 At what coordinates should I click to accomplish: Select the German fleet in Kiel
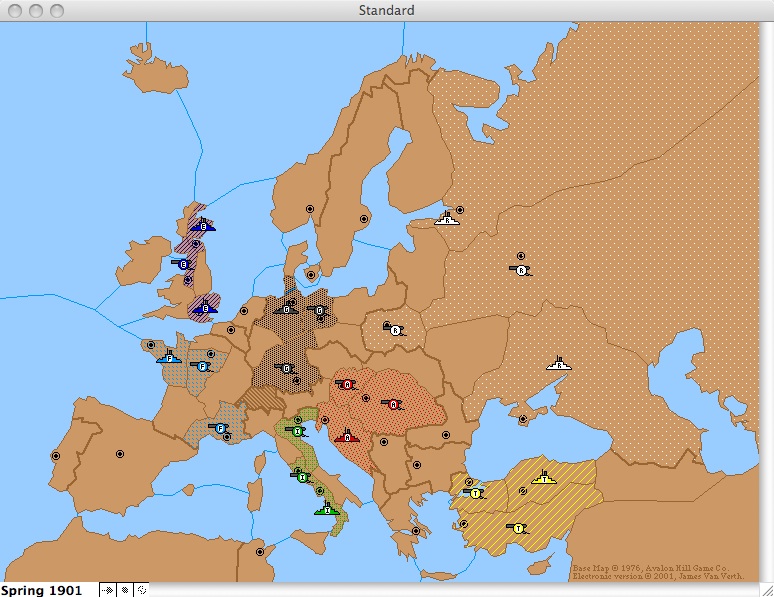pos(286,309)
